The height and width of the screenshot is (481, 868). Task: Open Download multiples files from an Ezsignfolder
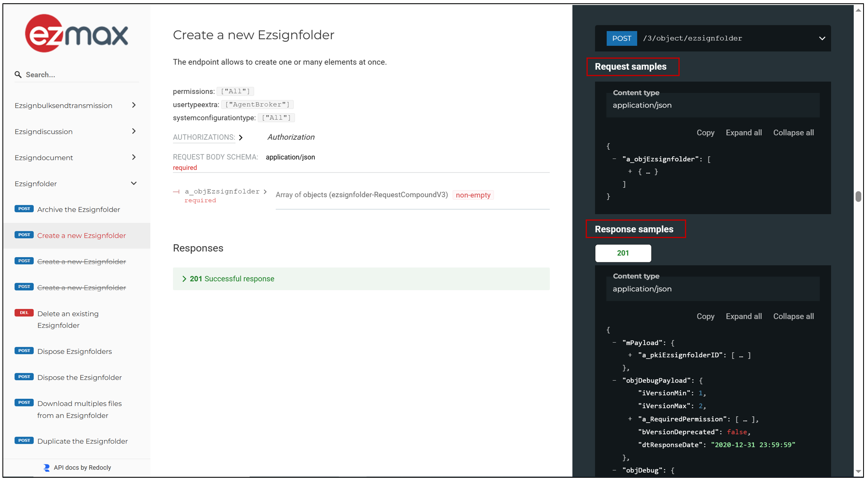click(x=79, y=409)
